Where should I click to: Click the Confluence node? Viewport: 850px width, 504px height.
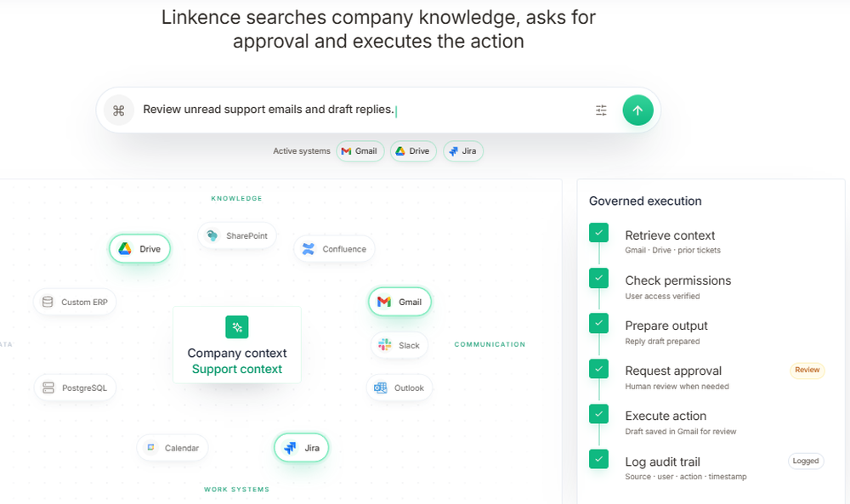coord(334,249)
